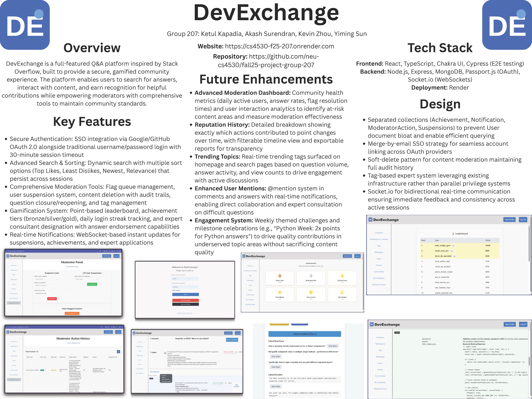Click the DE logo in the Leaderboard screenshot header

[370, 220]
